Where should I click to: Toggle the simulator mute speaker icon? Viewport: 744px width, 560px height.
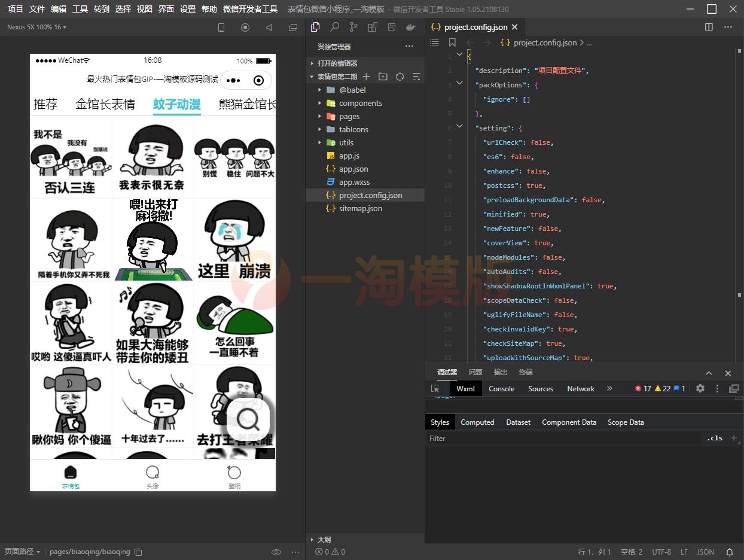(x=269, y=28)
